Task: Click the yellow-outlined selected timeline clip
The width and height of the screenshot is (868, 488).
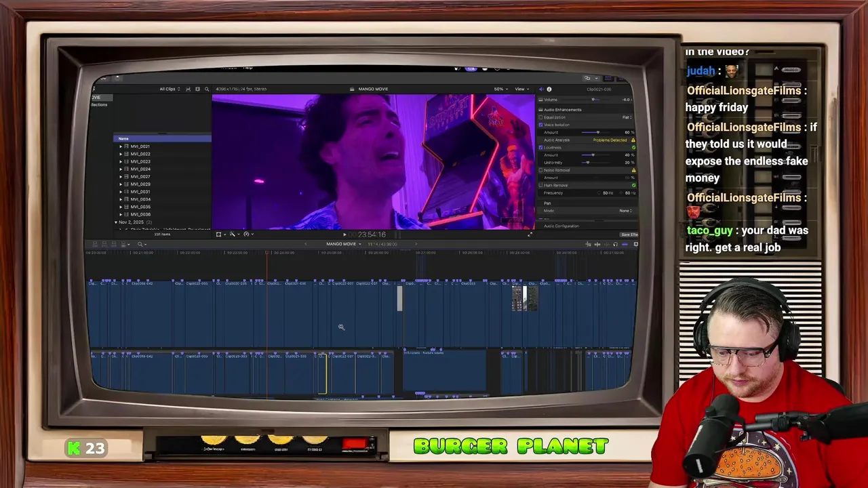Action: pyautogui.click(x=322, y=373)
